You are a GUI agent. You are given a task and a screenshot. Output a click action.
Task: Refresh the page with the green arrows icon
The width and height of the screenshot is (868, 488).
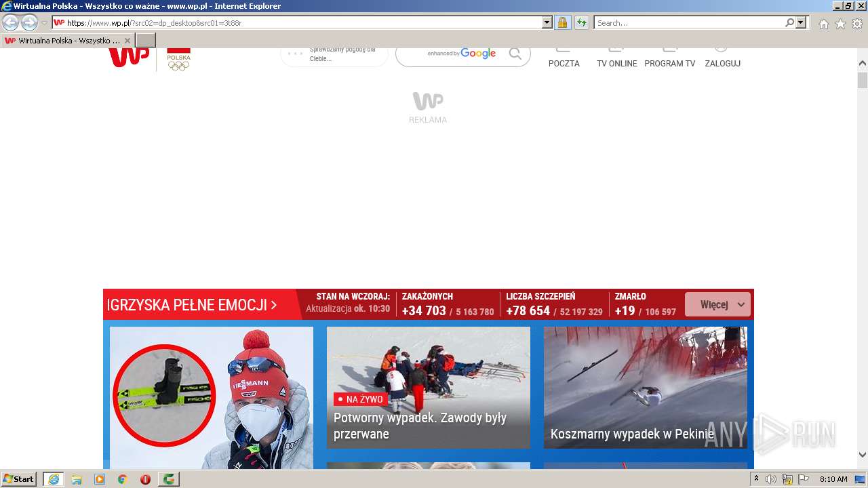click(x=581, y=22)
